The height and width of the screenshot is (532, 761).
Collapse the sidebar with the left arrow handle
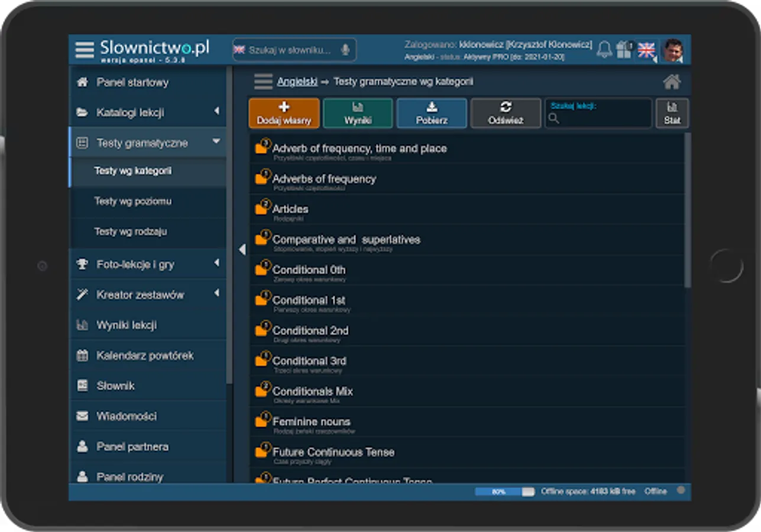(241, 249)
